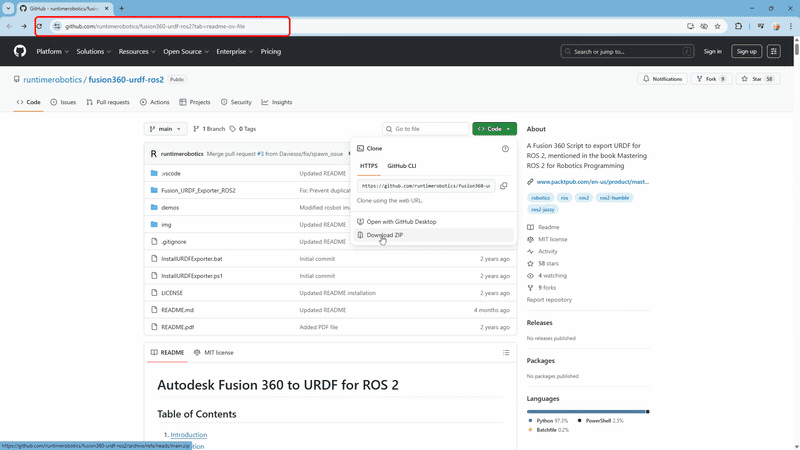Image resolution: width=800 pixels, height=450 pixels.
Task: Expand the Solutions menu
Action: point(93,52)
